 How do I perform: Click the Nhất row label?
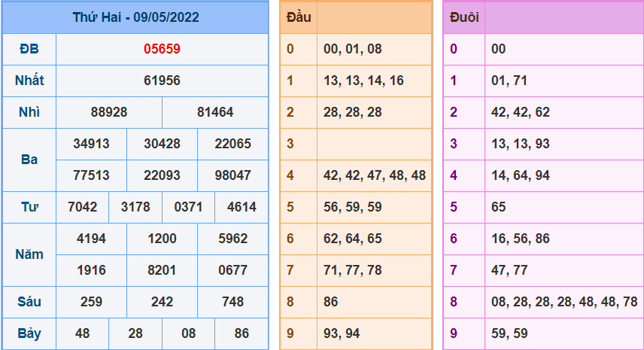point(29,81)
